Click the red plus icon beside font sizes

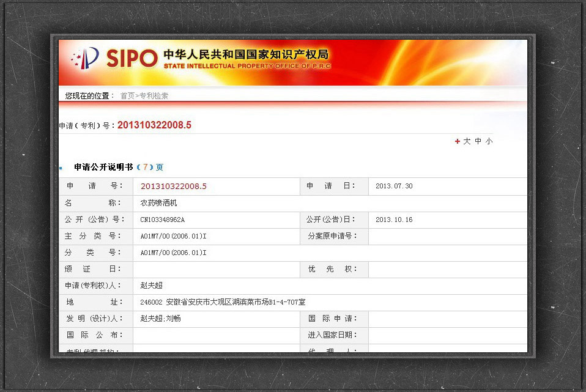click(457, 141)
